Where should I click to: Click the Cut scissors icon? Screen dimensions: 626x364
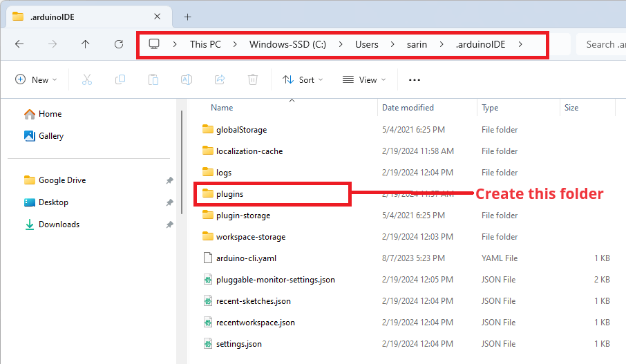coord(87,79)
